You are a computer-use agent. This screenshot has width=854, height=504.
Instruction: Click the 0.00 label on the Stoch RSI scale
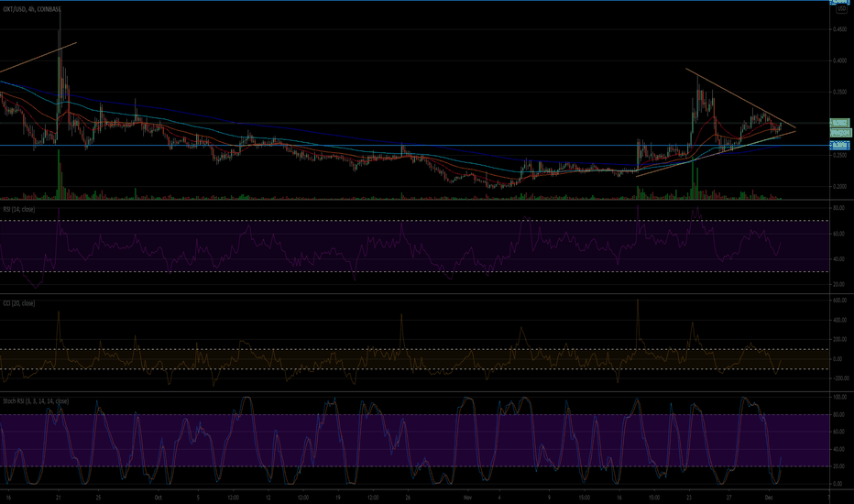[x=839, y=484]
